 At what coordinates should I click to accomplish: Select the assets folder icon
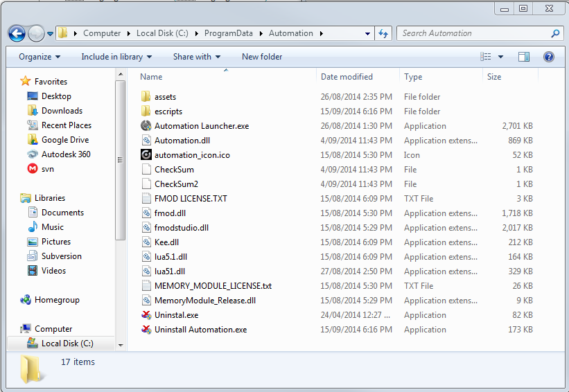(146, 96)
